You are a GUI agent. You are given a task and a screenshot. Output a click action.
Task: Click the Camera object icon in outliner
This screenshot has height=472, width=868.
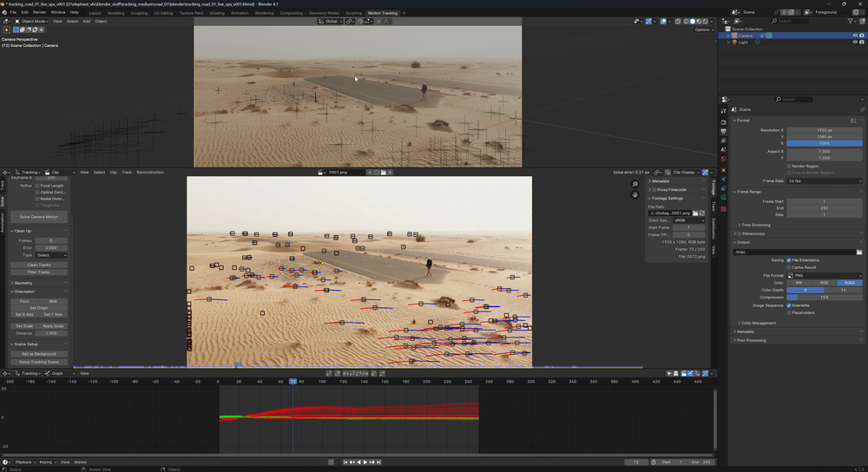tap(734, 36)
